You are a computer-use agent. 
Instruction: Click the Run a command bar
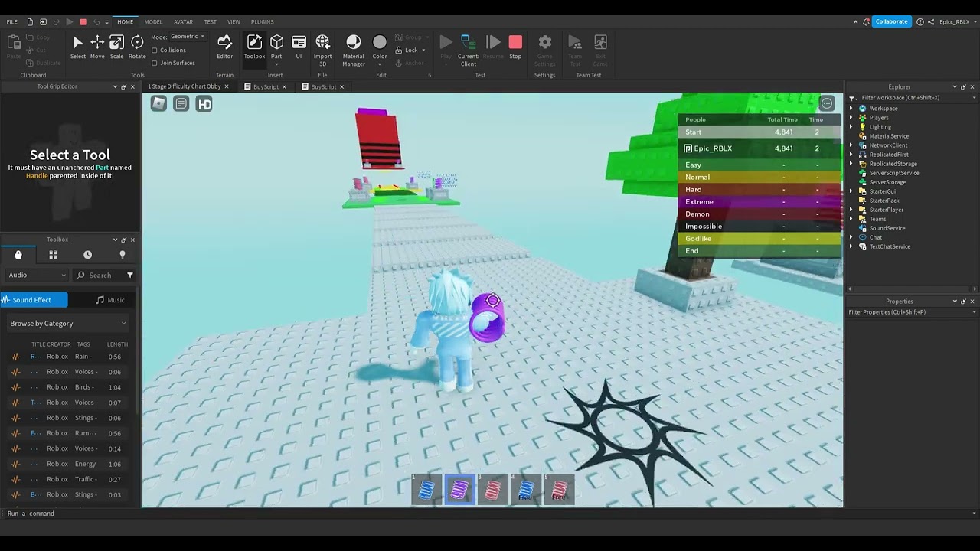click(490, 514)
